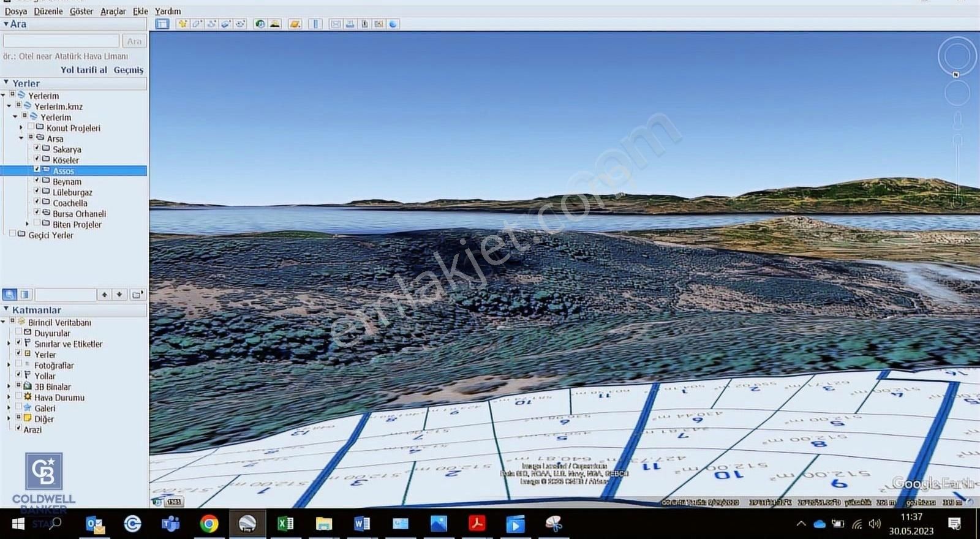Select the Add Polygon tool

point(197,24)
